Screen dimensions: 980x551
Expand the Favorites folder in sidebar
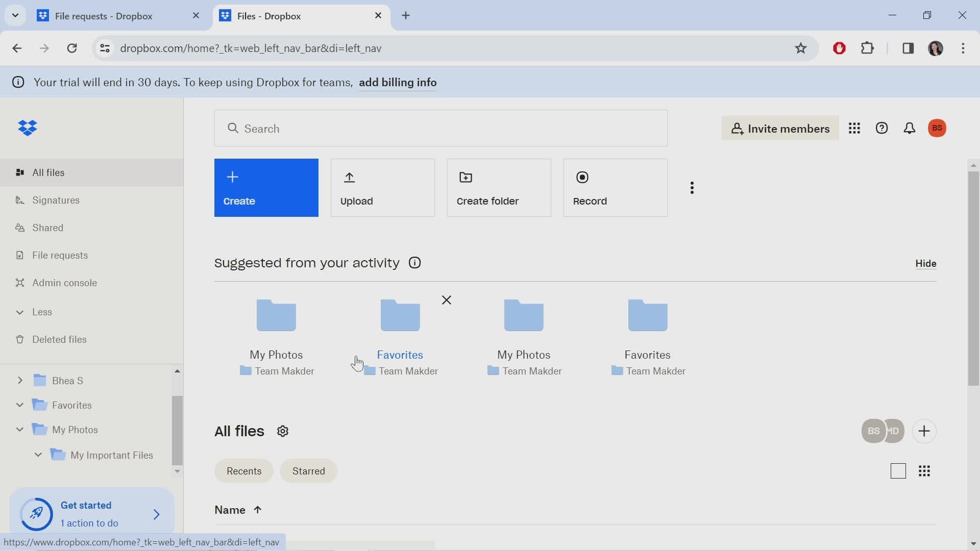coord(19,405)
